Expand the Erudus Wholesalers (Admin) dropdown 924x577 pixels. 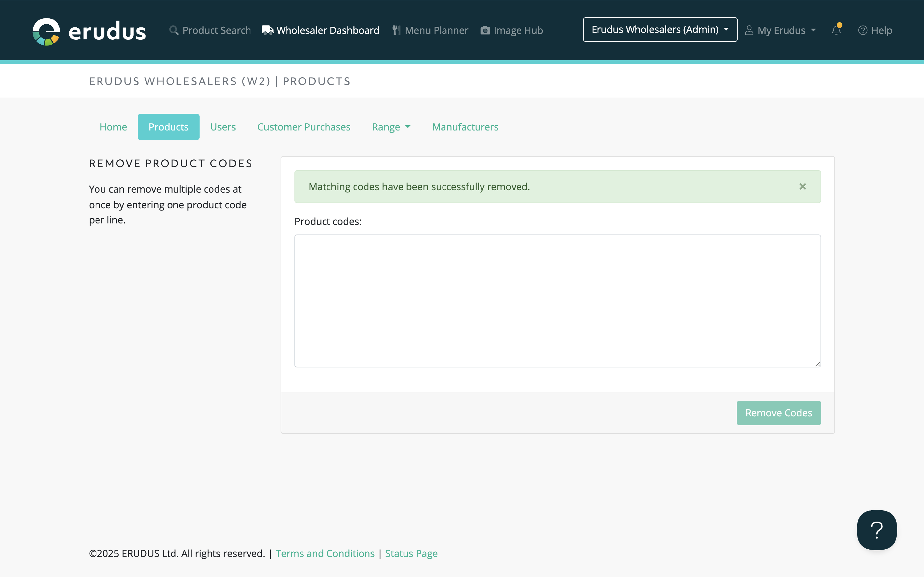click(660, 30)
